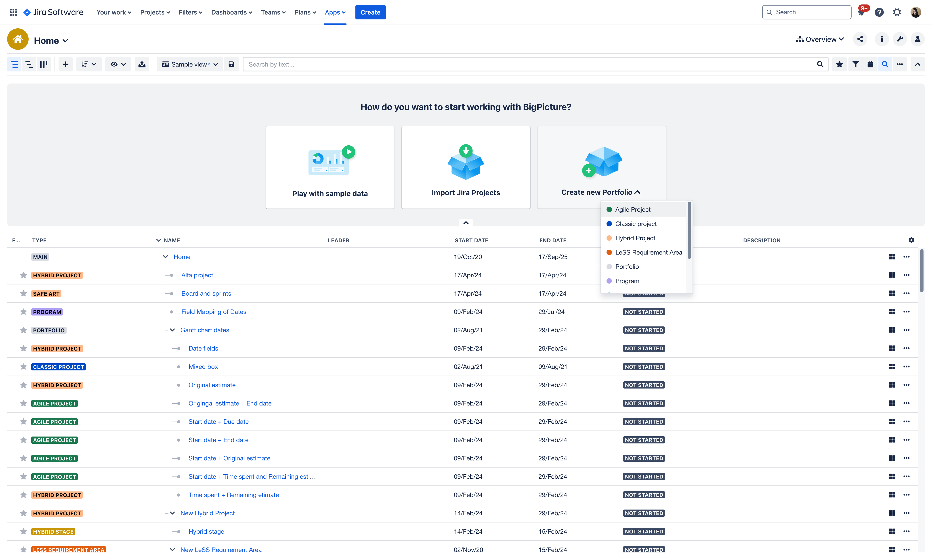Click the blue Create button
The height and width of the screenshot is (560, 932).
(x=370, y=12)
